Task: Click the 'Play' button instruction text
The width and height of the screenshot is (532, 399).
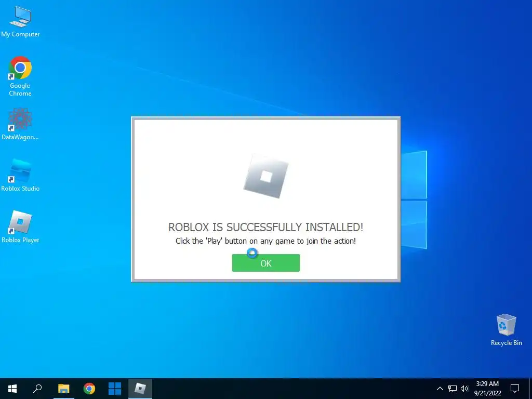Action: click(265, 241)
